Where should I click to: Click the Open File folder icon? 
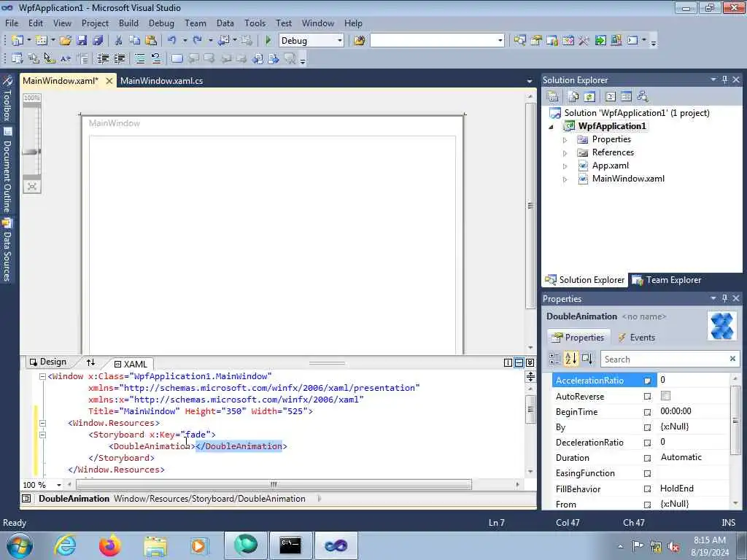[66, 41]
